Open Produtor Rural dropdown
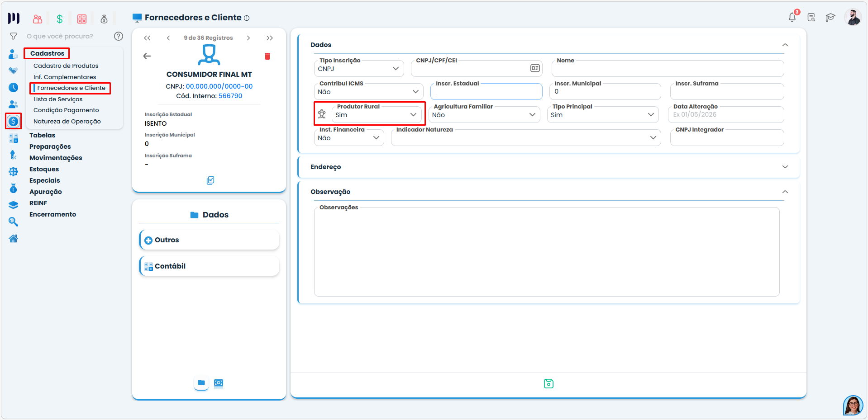The height and width of the screenshot is (420, 868). 377,115
